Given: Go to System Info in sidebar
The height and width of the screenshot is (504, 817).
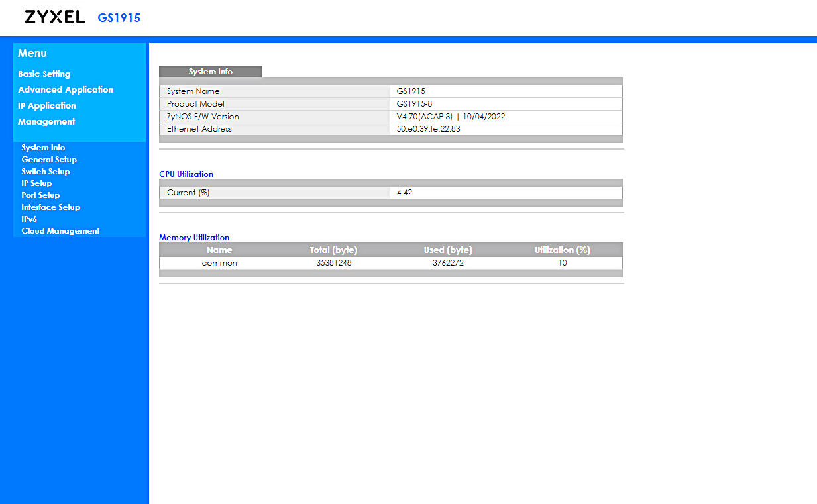Looking at the screenshot, I should [x=43, y=148].
